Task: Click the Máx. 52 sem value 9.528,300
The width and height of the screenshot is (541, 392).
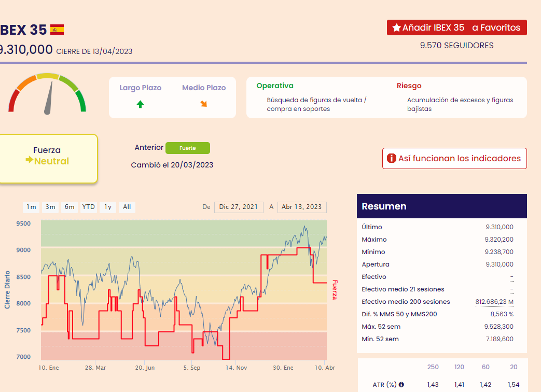Action: [499, 327]
